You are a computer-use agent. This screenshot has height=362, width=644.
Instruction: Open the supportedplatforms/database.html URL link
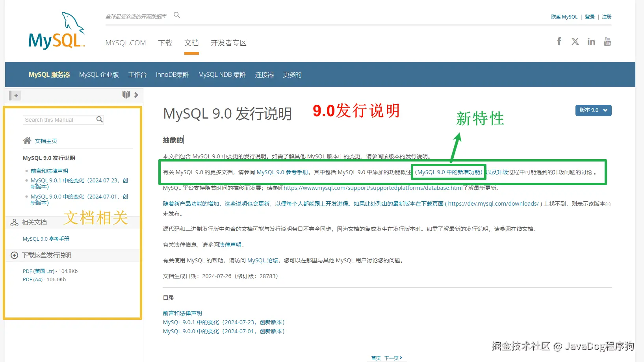tap(373, 188)
